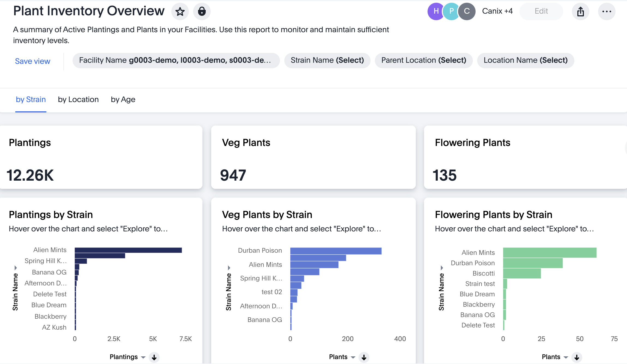This screenshot has width=627, height=364.
Task: Click the lock icon next to the title
Action: pos(202,11)
